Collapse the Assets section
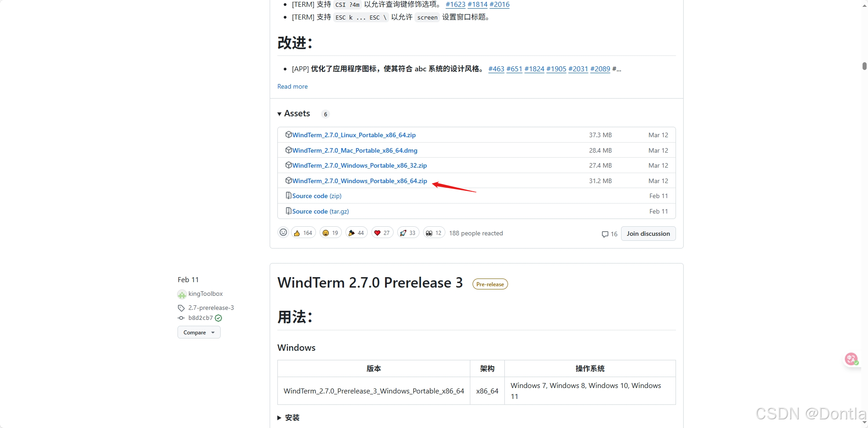868x428 pixels. 294,114
